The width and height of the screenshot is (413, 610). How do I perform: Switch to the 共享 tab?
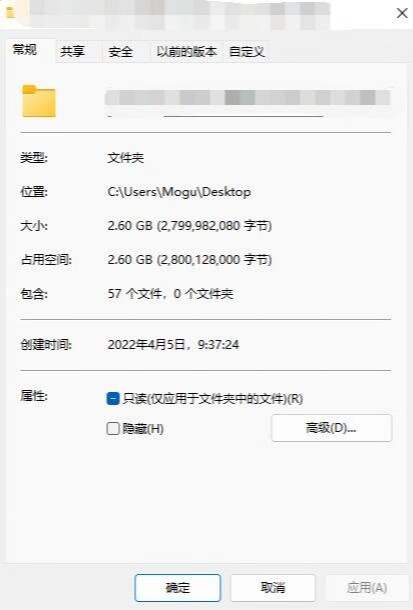[x=72, y=51]
